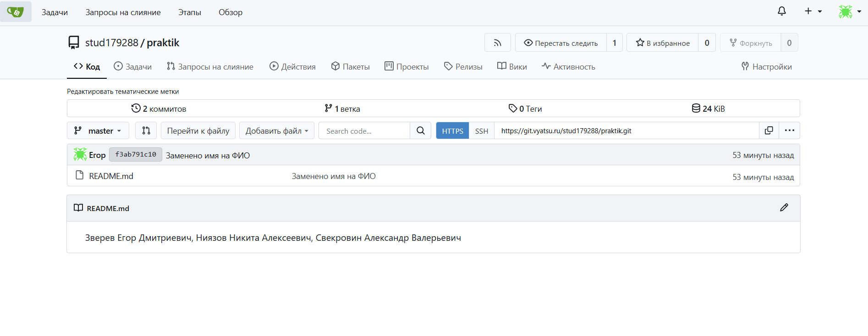The height and width of the screenshot is (336, 868).
Task: Open the compare branches icon button
Action: (146, 130)
